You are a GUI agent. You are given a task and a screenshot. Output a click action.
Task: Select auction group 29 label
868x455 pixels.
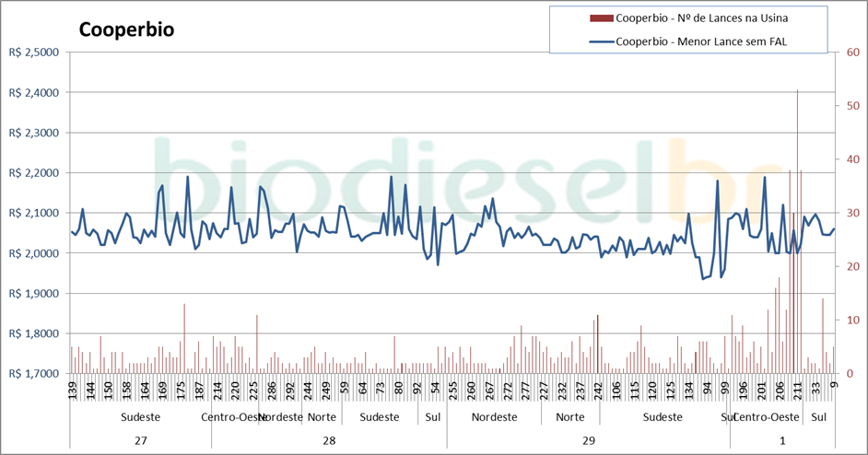click(x=588, y=440)
